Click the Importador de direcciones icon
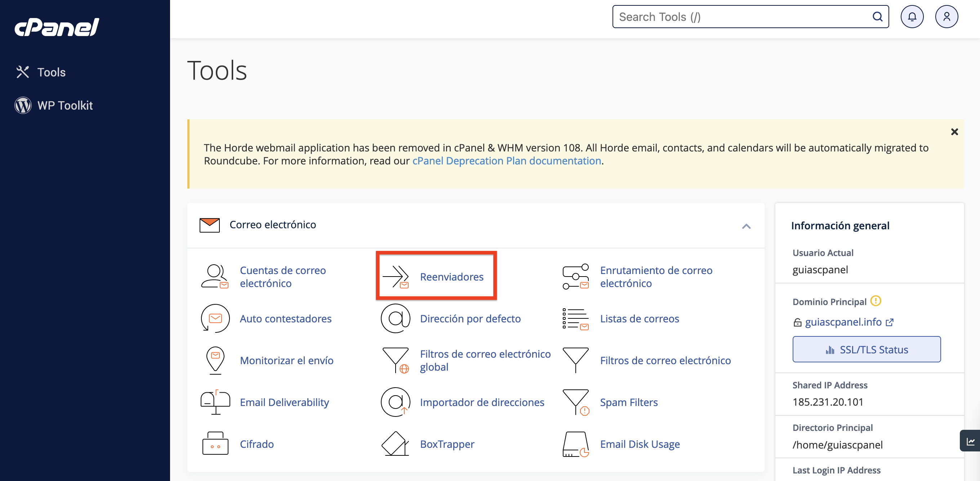 click(395, 402)
